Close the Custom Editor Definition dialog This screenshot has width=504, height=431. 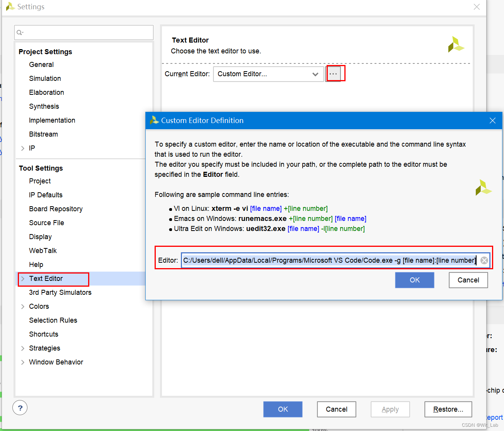tap(492, 120)
